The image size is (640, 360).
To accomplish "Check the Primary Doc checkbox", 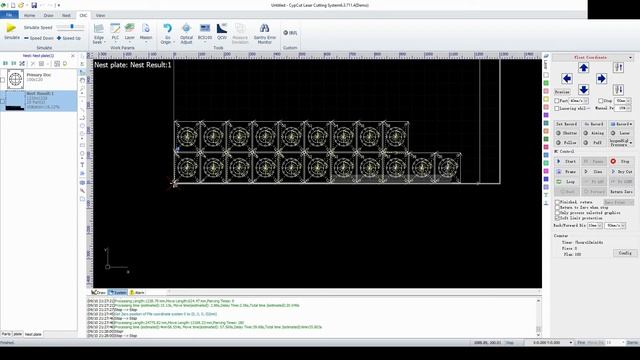I will [3, 80].
